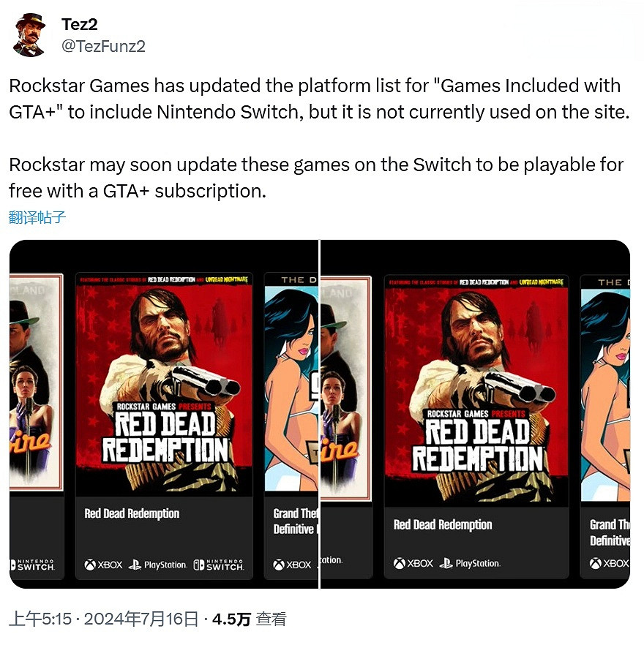
Task: Click the 4.5万 view count
Action: tap(229, 618)
